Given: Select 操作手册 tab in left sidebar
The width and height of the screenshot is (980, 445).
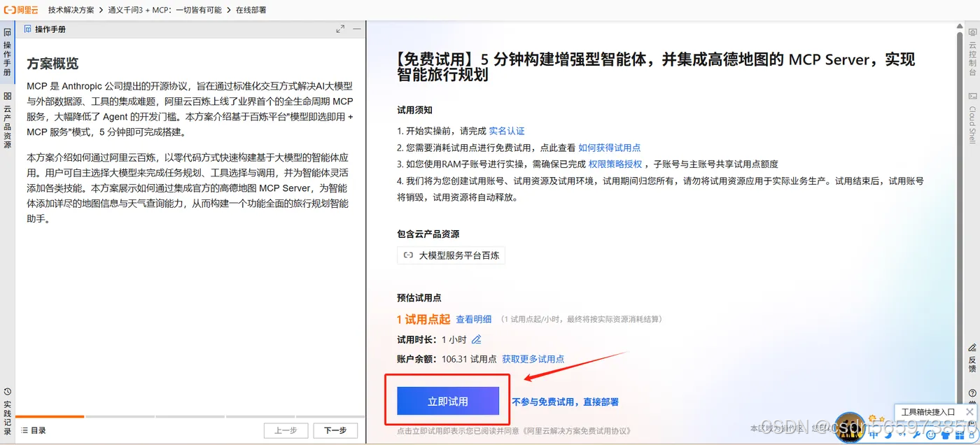Looking at the screenshot, I should click(7, 53).
